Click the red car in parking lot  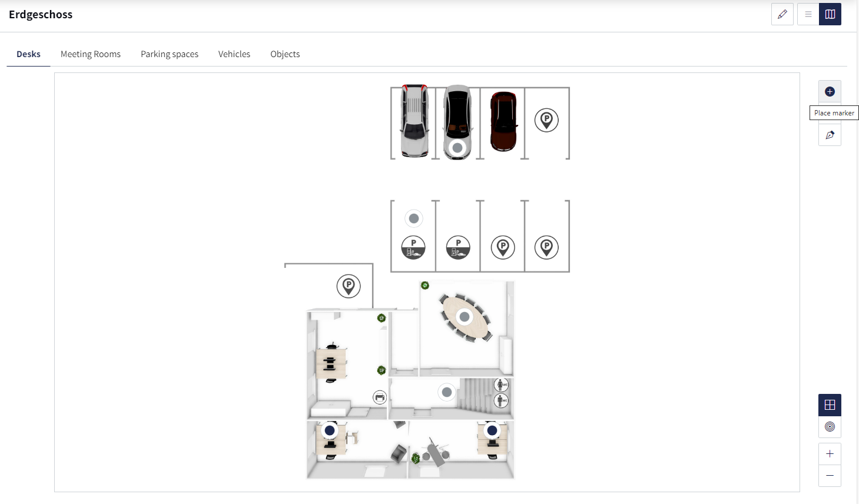coord(503,121)
